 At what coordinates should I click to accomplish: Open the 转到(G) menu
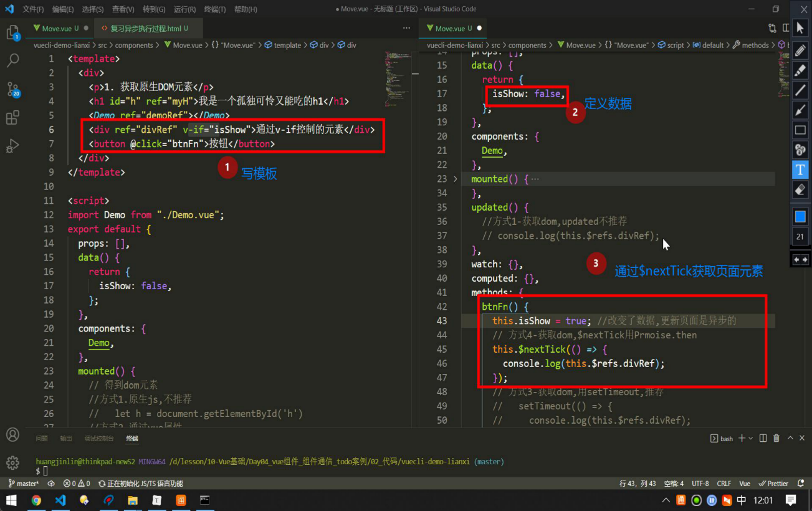[x=153, y=9]
